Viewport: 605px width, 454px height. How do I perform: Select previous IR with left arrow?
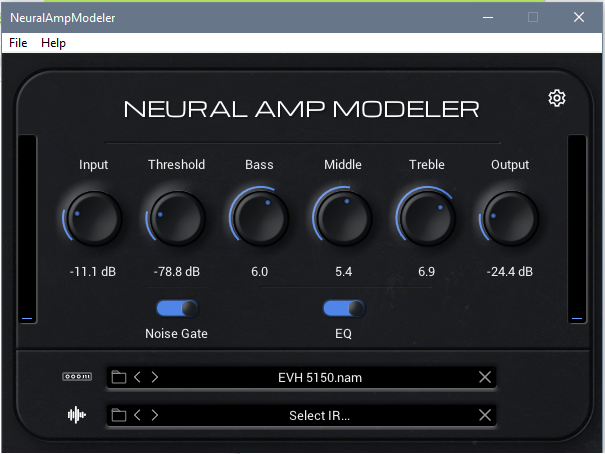pos(137,415)
